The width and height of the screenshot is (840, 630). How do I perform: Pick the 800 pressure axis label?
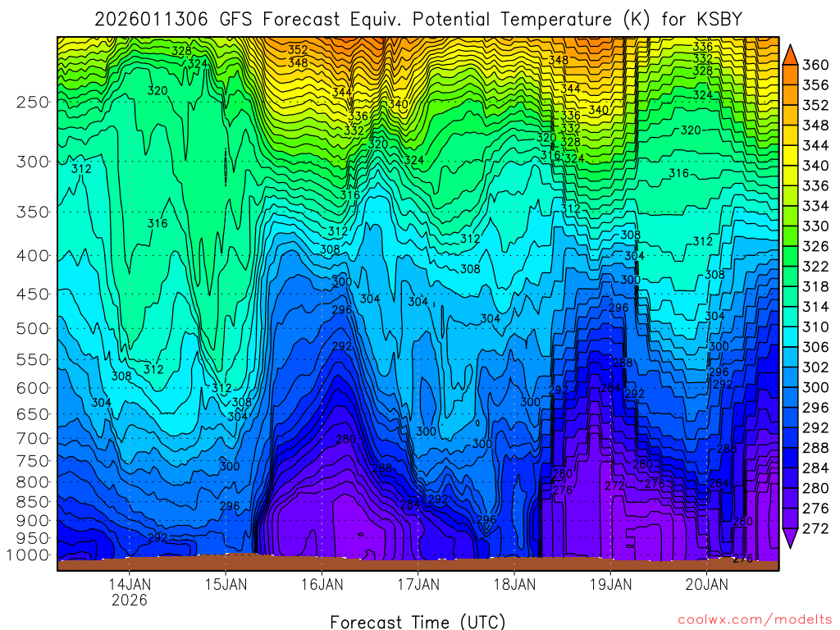[33, 482]
